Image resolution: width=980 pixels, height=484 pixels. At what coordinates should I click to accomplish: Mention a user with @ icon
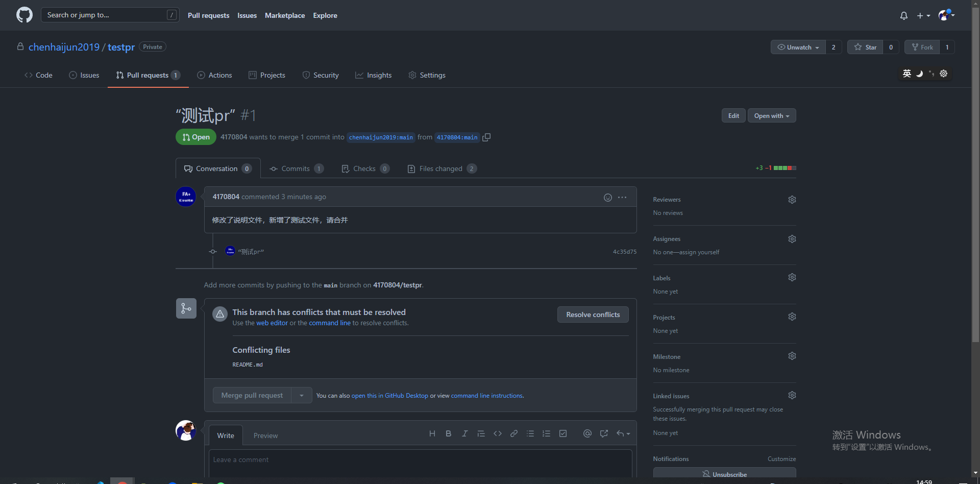point(587,433)
